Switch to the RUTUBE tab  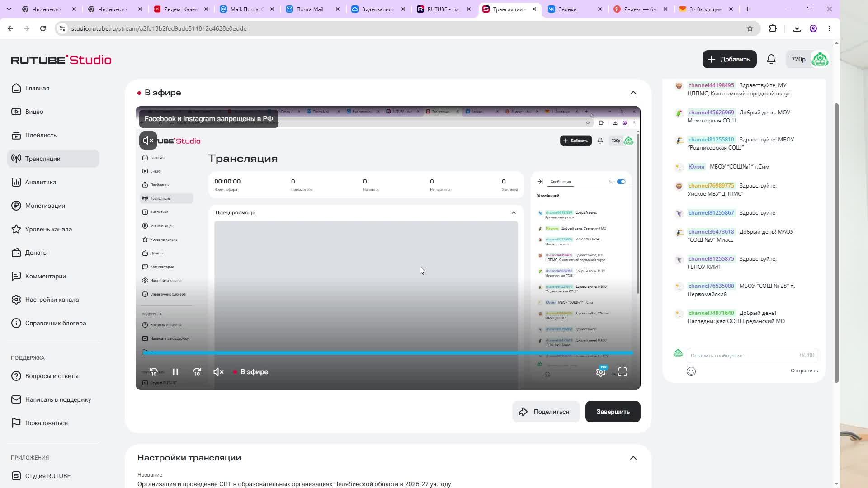tap(444, 9)
